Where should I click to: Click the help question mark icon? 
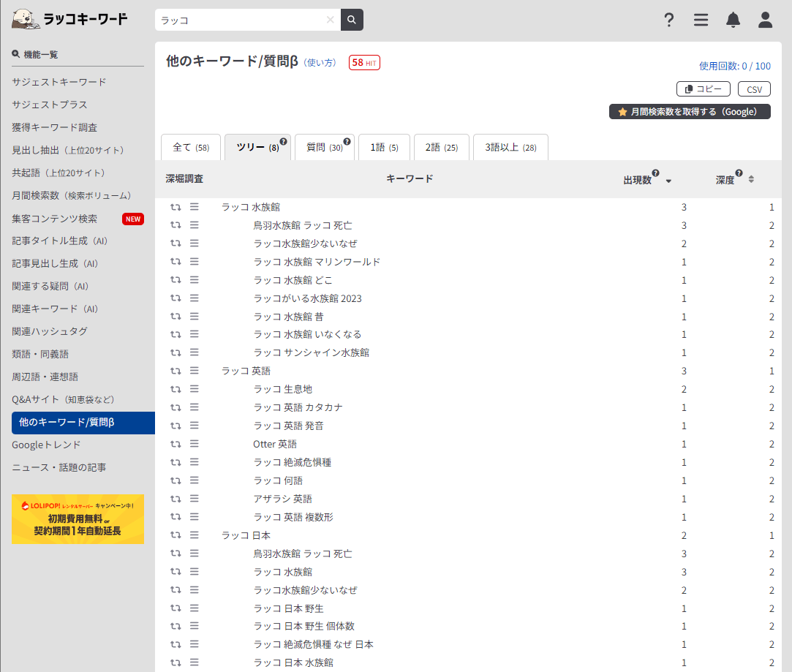pos(669,20)
